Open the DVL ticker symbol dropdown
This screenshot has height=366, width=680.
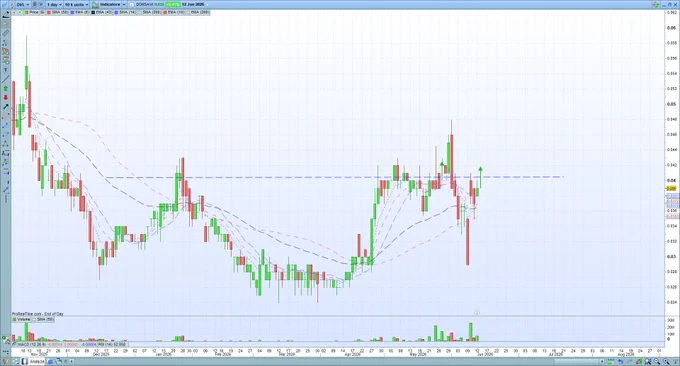[23, 4]
